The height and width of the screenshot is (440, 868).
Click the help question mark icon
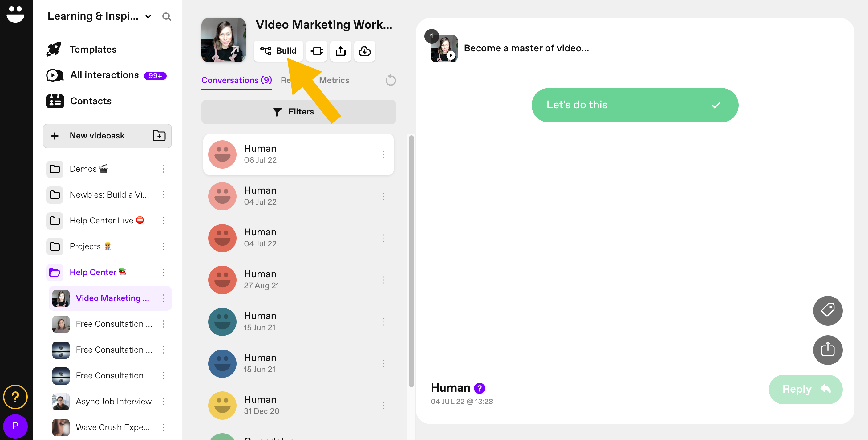[15, 397]
